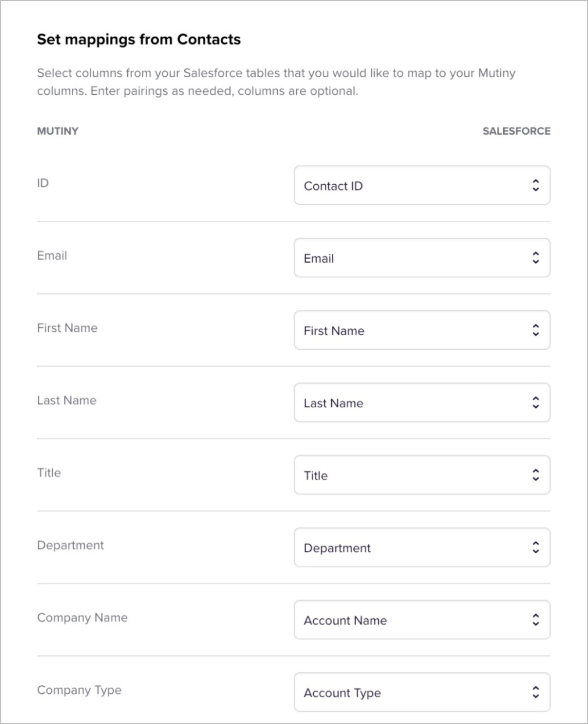Click the chevron arrows beside Last Name value

[x=536, y=403]
